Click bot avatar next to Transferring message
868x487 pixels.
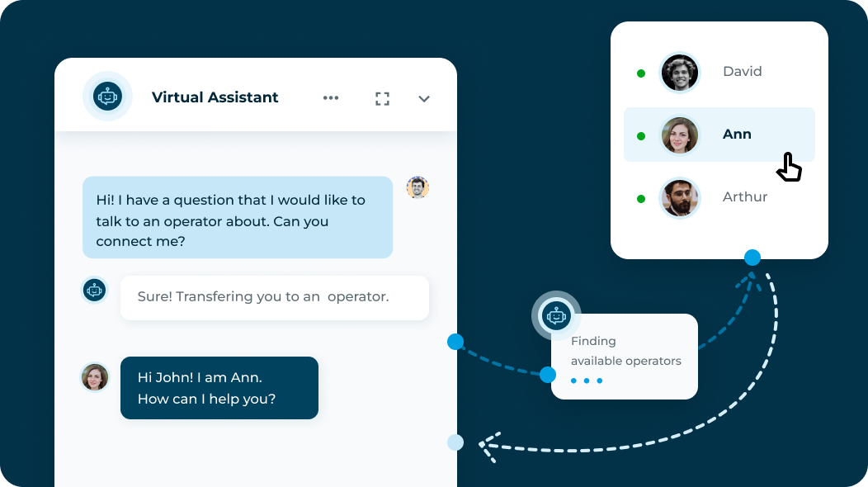pos(95,290)
